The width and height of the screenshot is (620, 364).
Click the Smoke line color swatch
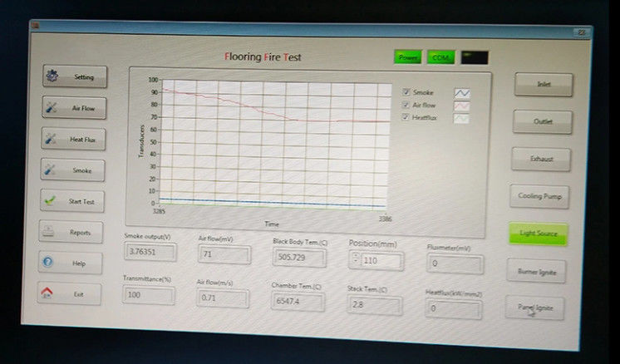coord(461,93)
